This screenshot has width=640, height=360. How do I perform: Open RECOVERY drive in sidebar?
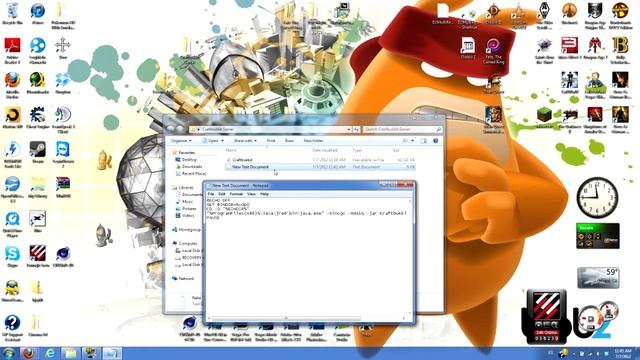tap(191, 258)
